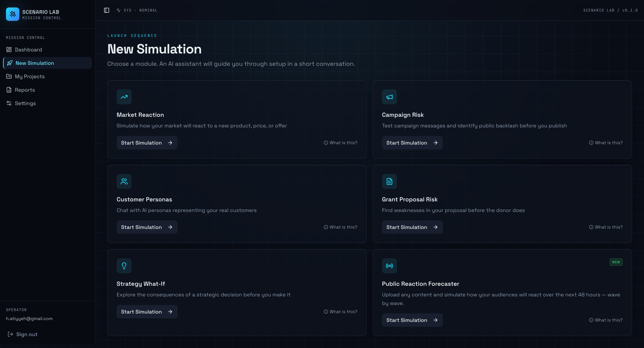
Task: Click the info icon in Market Reaction card
Action: click(326, 143)
